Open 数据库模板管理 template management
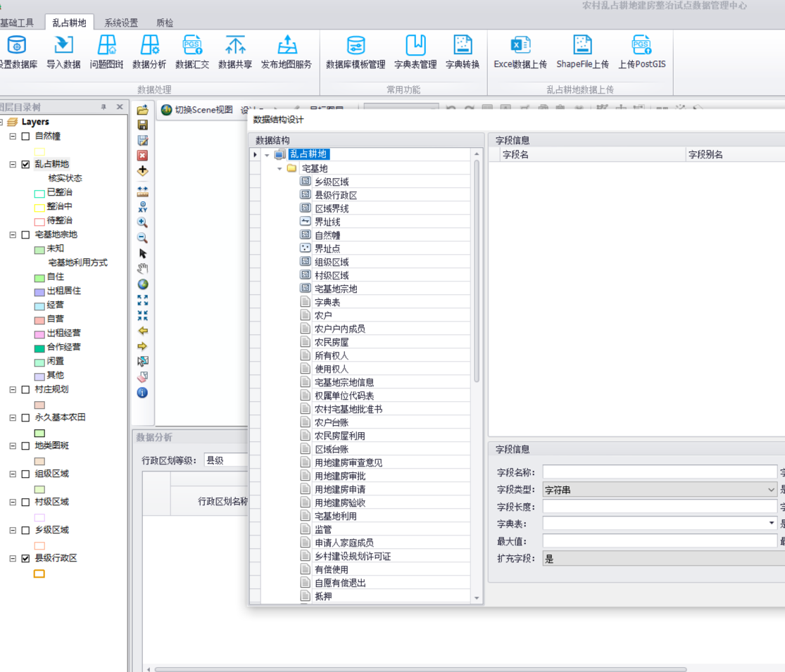785x672 pixels. pos(356,52)
